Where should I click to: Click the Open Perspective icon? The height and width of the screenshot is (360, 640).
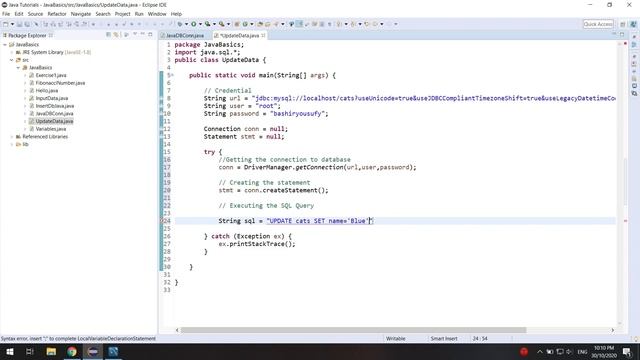[x=622, y=24]
